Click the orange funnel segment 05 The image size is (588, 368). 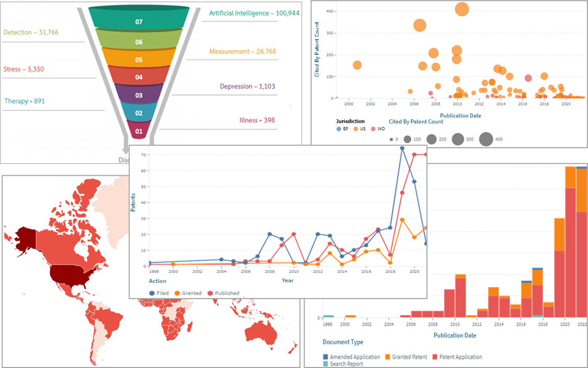(139, 60)
